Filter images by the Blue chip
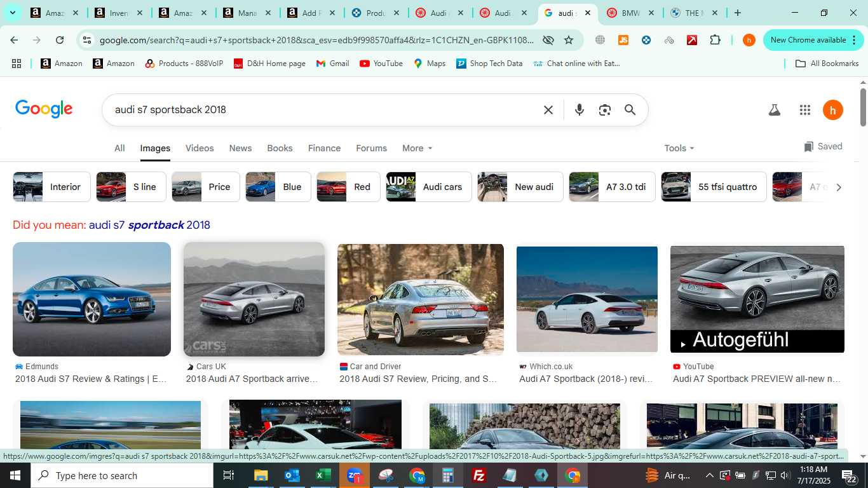868x488 pixels. tap(278, 187)
